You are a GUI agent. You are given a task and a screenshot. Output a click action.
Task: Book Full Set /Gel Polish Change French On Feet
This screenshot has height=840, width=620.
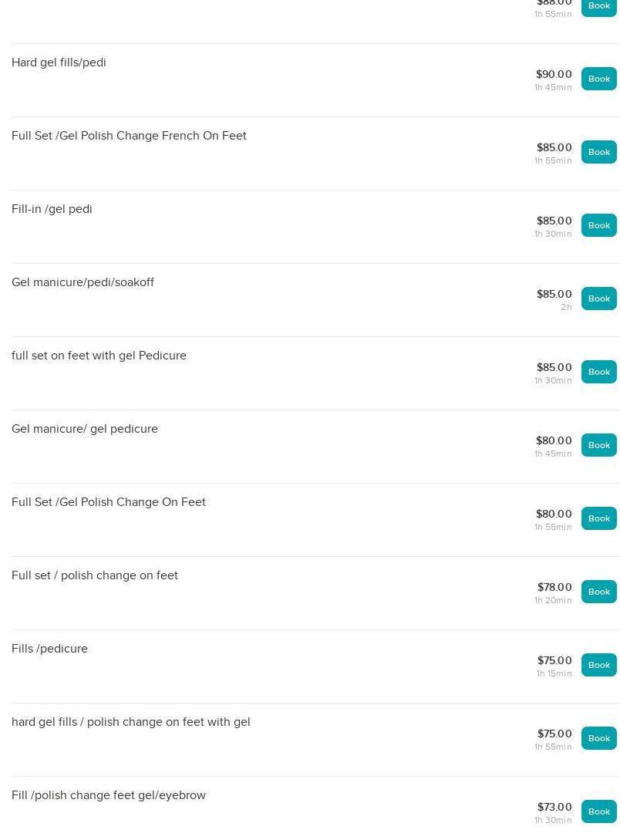coord(598,152)
